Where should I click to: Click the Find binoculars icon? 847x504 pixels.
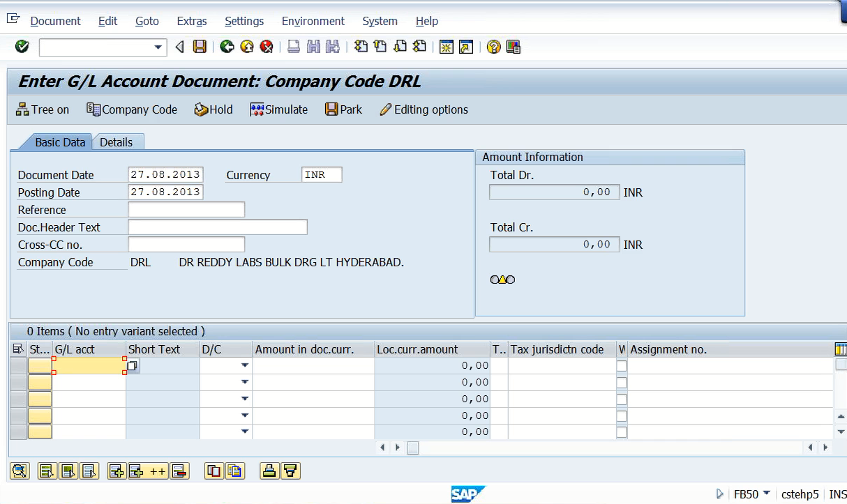(x=313, y=47)
